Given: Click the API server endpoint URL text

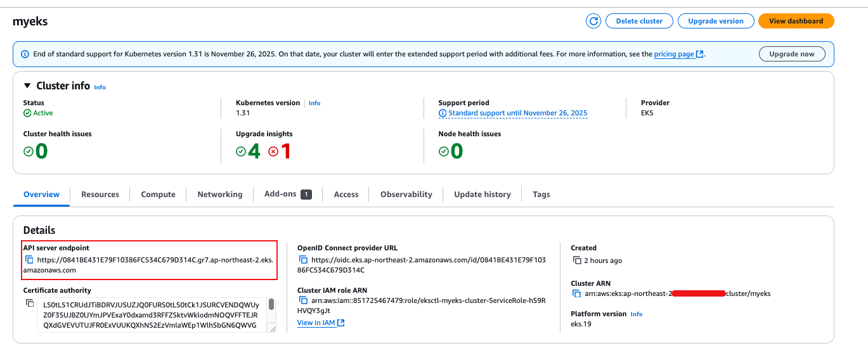Looking at the screenshot, I should (150, 265).
